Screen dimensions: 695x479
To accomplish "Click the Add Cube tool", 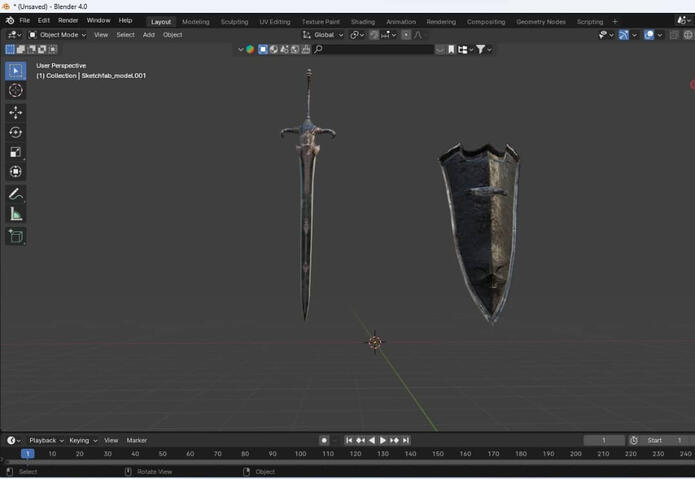I will pos(16,236).
